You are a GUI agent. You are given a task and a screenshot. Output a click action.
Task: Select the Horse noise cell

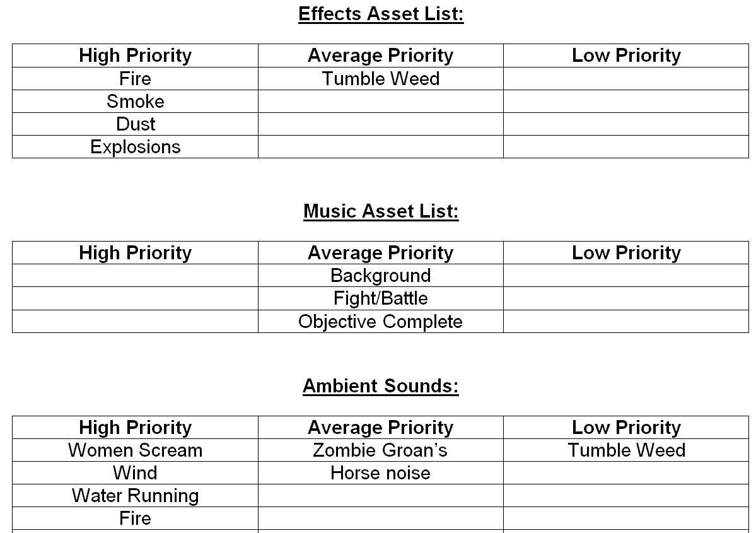pos(381,472)
